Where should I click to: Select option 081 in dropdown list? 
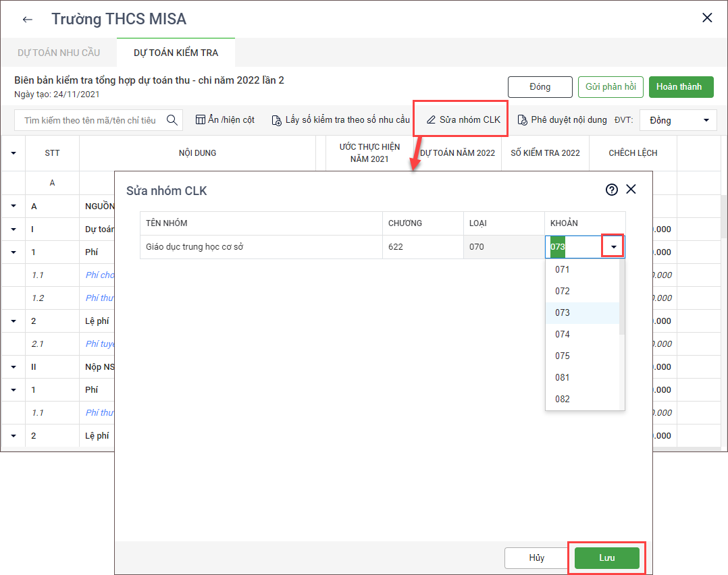[x=563, y=377]
